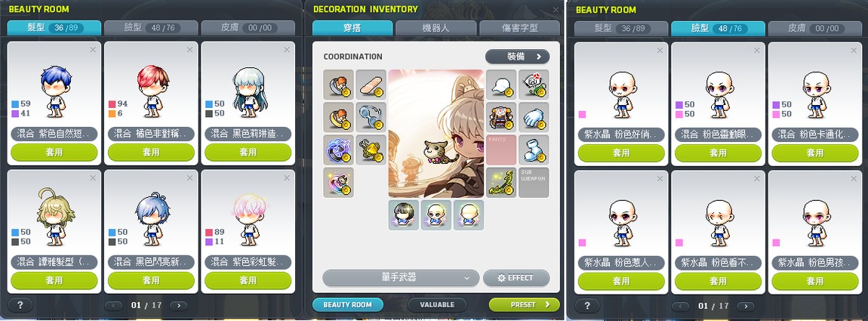Click the golden weapon slot icon
This screenshot has height=321, width=868.
501,182
